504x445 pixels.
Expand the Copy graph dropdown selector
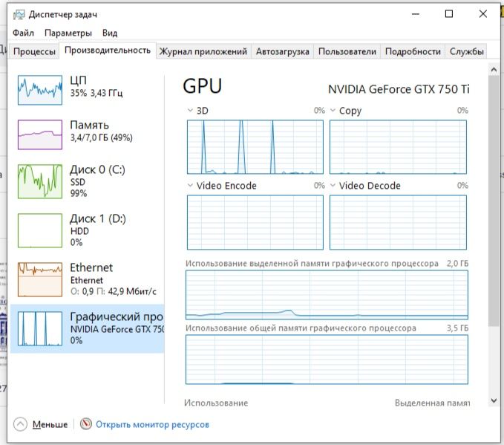[333, 111]
